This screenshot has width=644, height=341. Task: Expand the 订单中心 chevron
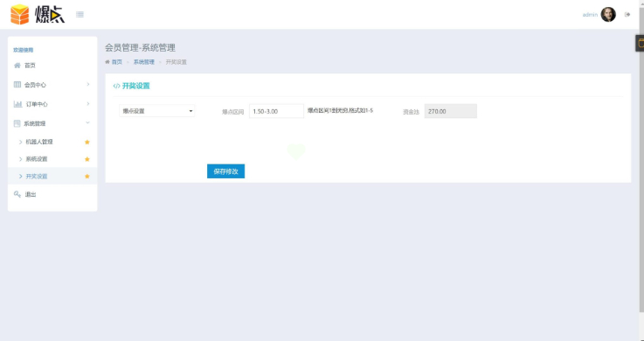[x=88, y=104]
